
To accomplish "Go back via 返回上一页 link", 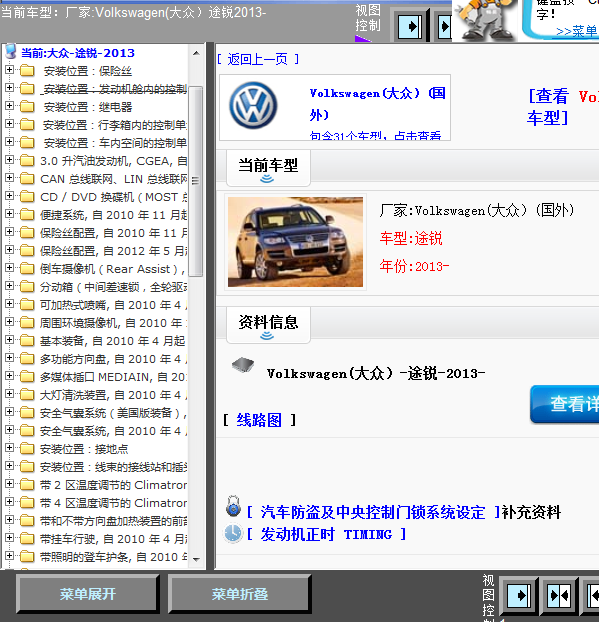I will [258, 59].
